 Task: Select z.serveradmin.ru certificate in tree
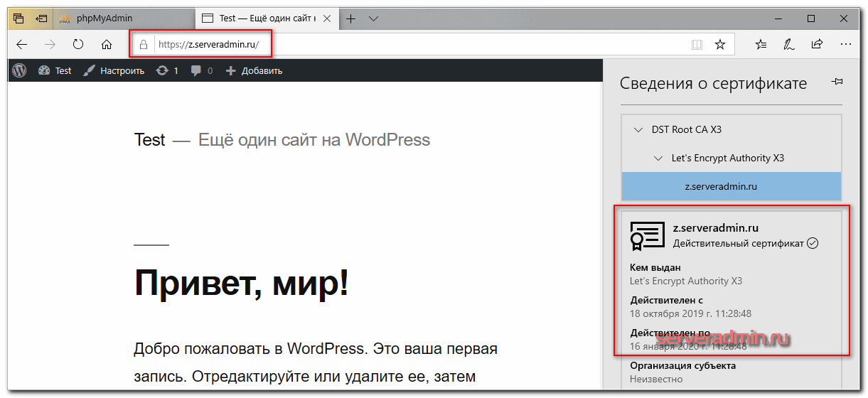(x=720, y=187)
